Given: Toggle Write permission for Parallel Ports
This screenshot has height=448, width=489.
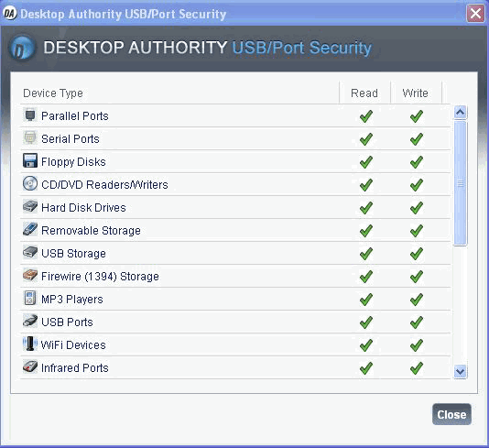Looking at the screenshot, I should click(417, 116).
